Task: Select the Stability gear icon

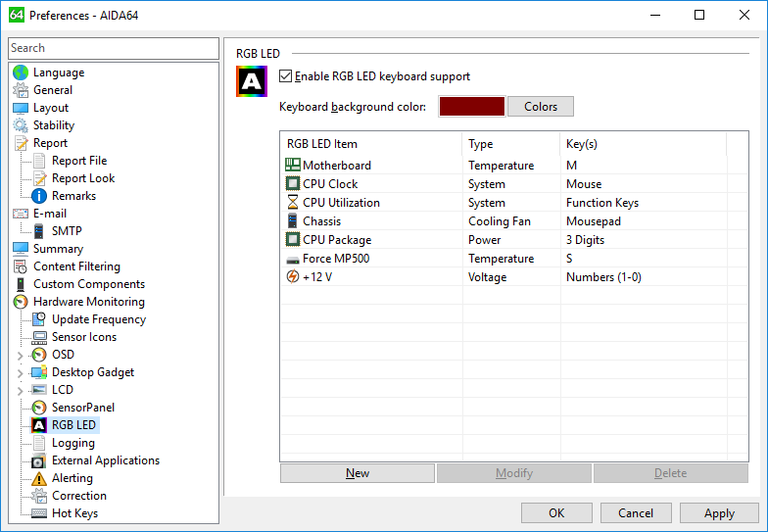Action: click(21, 125)
